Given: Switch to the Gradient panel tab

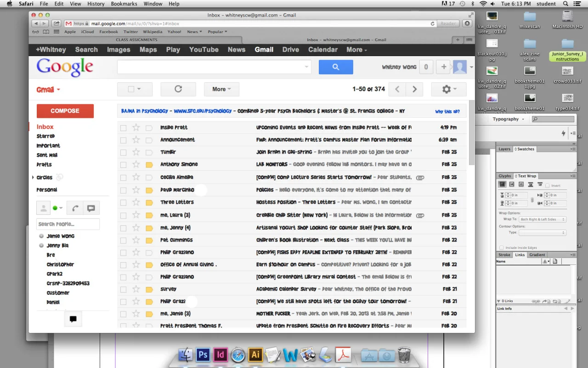Looking at the screenshot, I should (537, 255).
